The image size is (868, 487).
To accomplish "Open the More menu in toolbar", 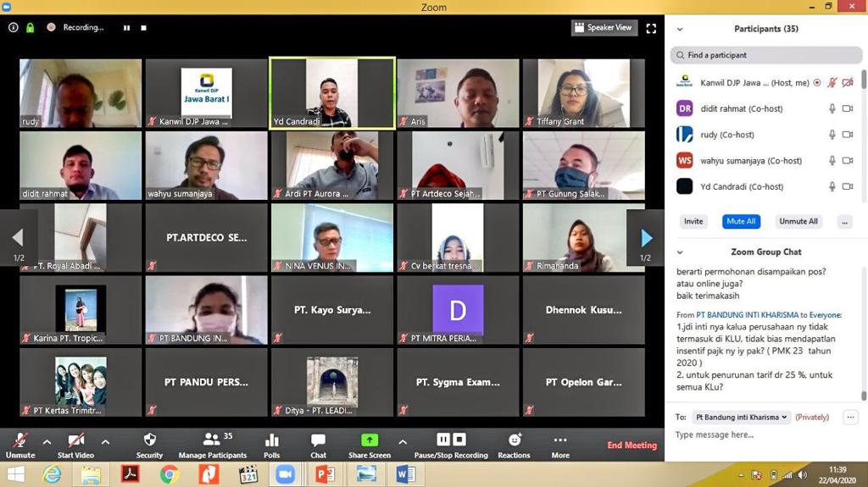I will [x=559, y=440].
